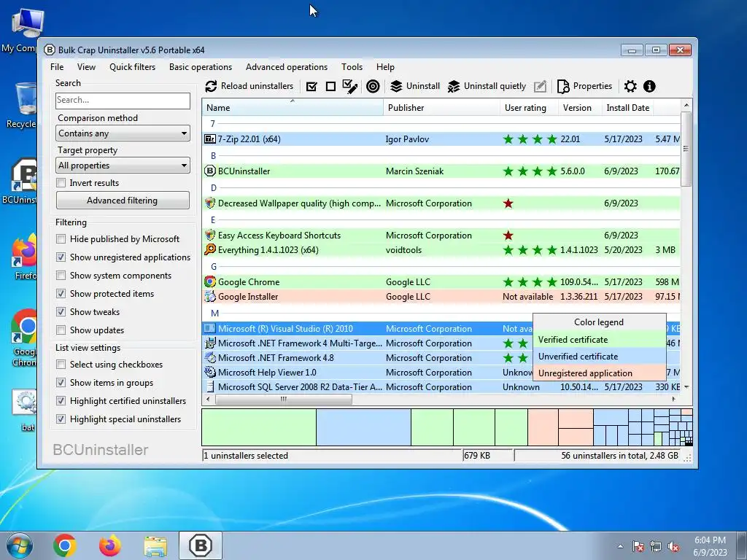The image size is (747, 560).
Task: Click Unregistered application pink legend entry
Action: coord(600,373)
